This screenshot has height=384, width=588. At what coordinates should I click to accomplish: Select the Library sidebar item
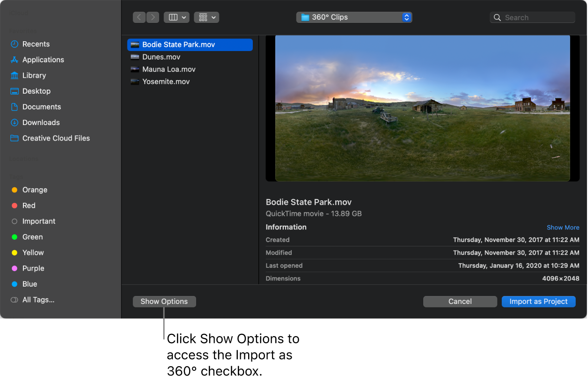tap(34, 75)
